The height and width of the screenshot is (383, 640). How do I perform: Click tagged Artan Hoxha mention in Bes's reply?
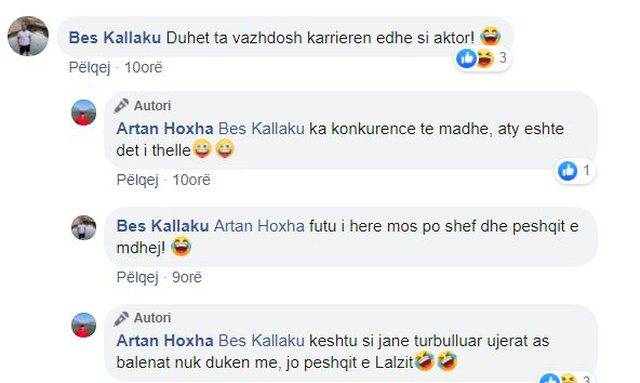259,226
